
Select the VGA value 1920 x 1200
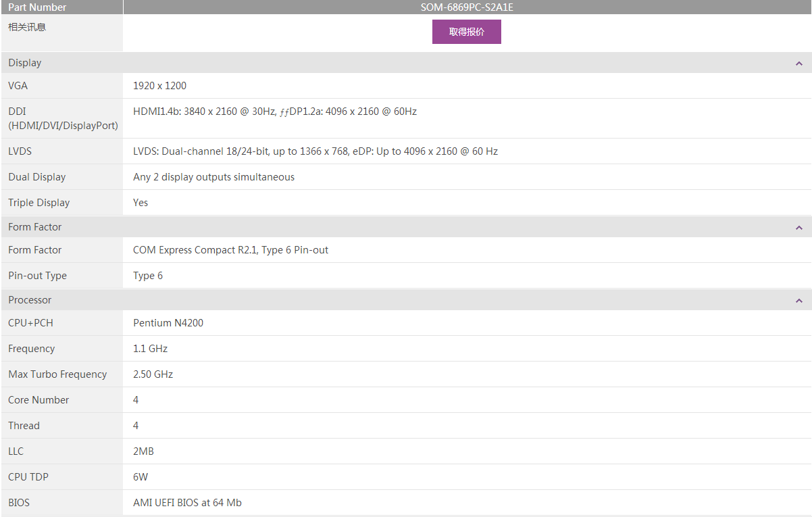point(159,86)
